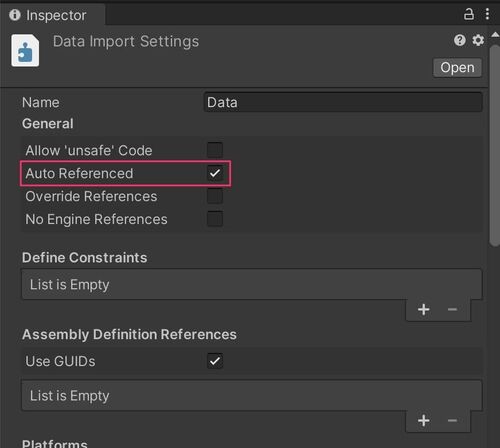The height and width of the screenshot is (448, 500).
Task: Click the scrollbar up arrow
Action: [495, 34]
